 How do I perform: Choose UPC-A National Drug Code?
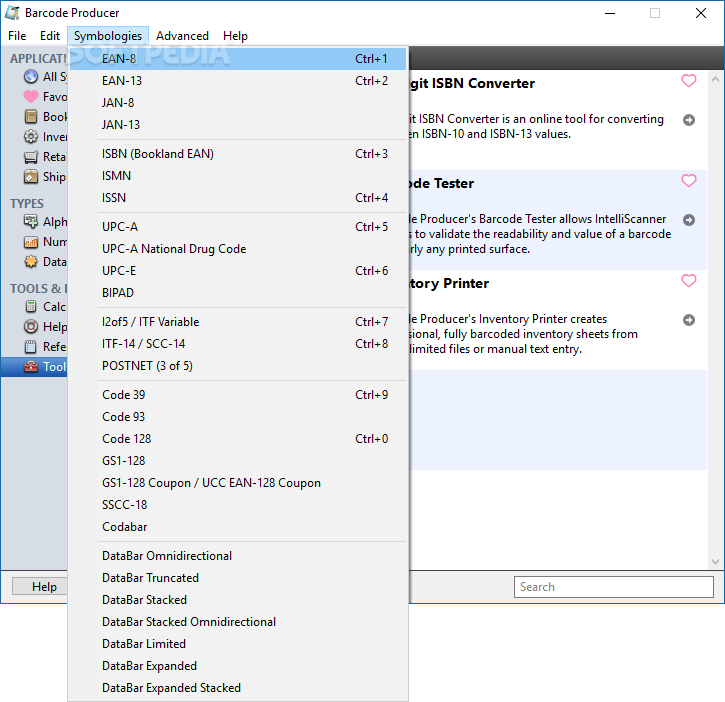click(x=238, y=249)
